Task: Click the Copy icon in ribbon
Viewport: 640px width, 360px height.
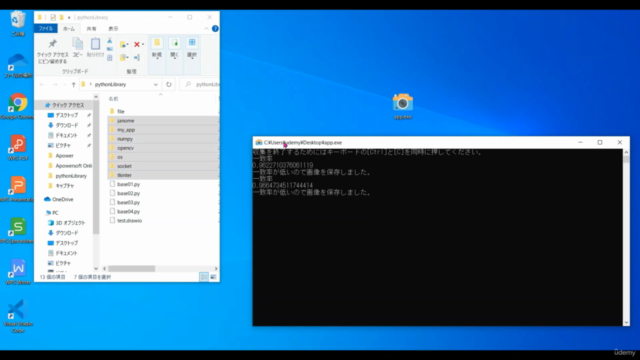Action: 77,44
